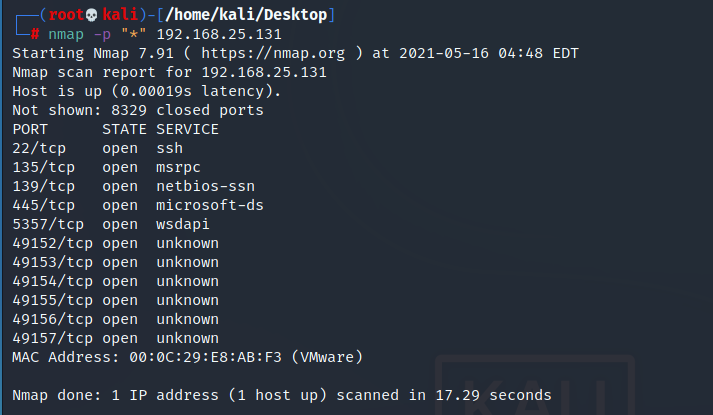Click the 5357/tcp port entry
Viewport: 713px width, 415px height.
[48, 225]
